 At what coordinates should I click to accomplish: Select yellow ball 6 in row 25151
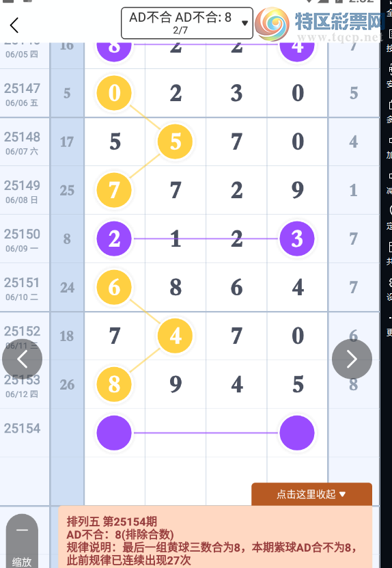click(x=114, y=287)
